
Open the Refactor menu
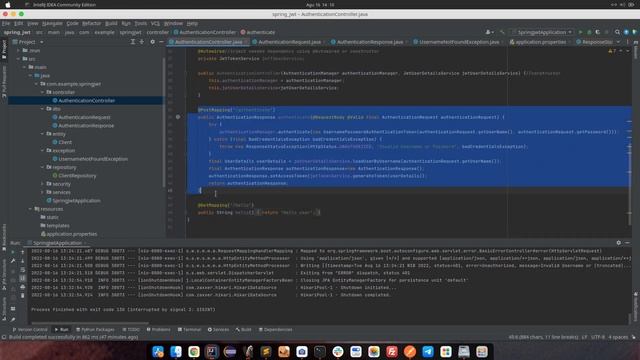tap(91, 24)
